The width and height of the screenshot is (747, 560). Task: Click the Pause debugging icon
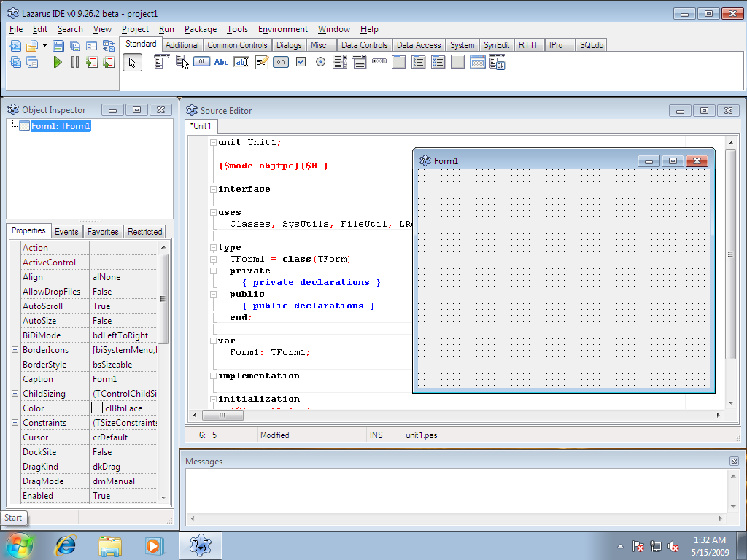coord(75,62)
